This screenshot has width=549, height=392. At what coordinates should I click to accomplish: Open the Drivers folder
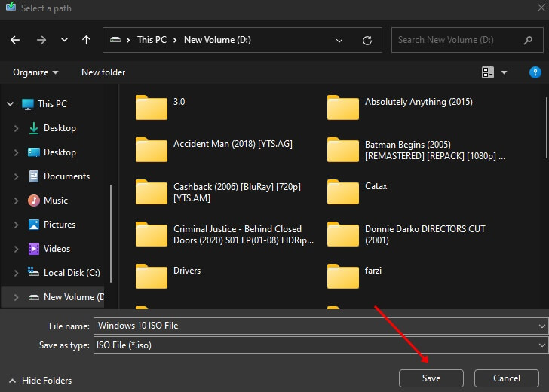pyautogui.click(x=152, y=276)
